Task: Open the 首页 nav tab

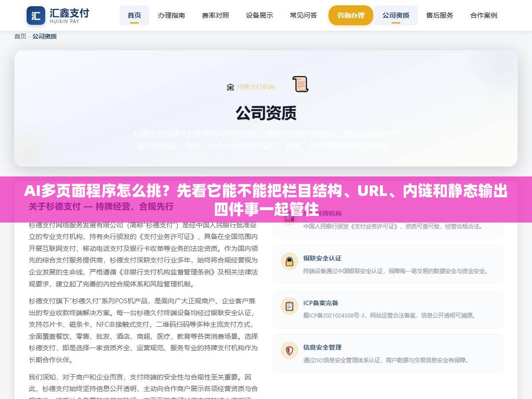Action: [134, 15]
